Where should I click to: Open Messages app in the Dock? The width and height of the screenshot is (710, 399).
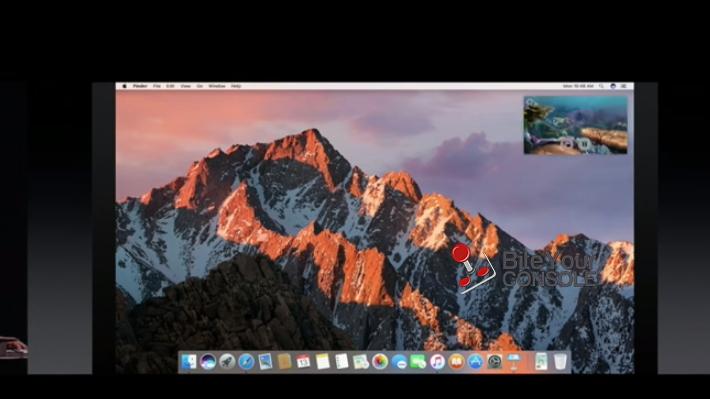(418, 361)
